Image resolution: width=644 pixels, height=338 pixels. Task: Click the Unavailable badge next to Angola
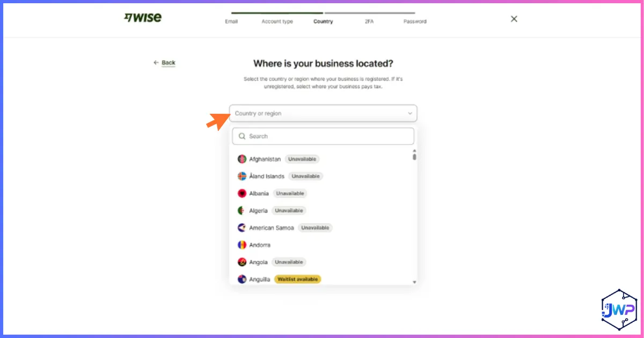coord(289,262)
